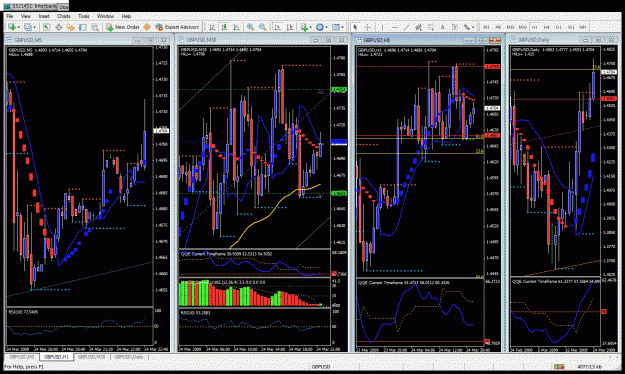The image size is (625, 374).
Task: Switch to the W1 timeframe
Action: [571, 27]
